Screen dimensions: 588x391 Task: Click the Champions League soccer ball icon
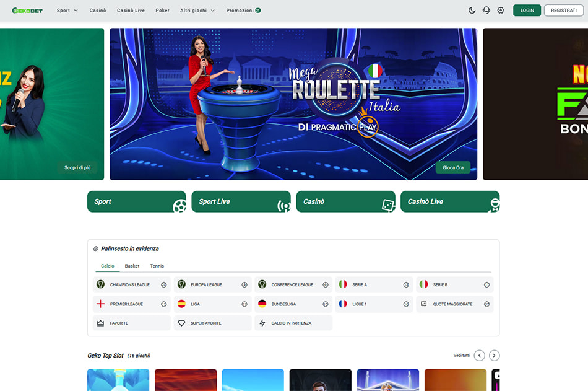[x=164, y=284]
